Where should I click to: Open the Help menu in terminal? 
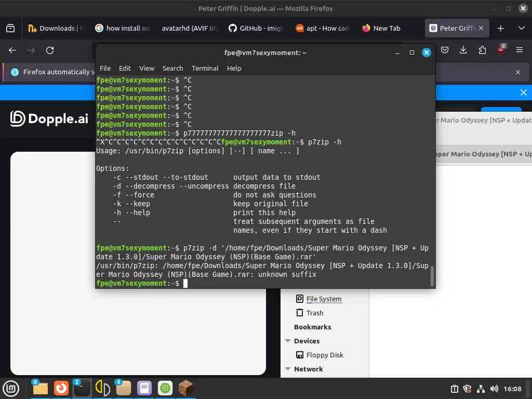point(234,68)
